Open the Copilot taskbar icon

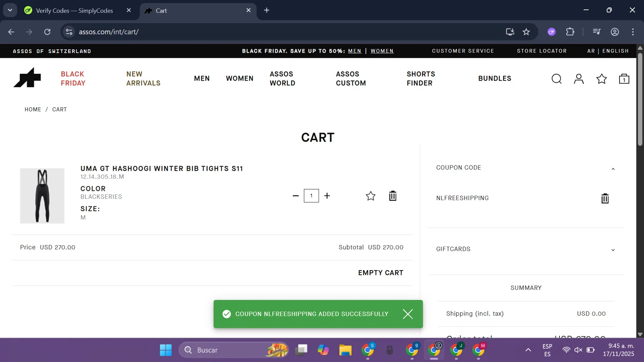(x=323, y=350)
